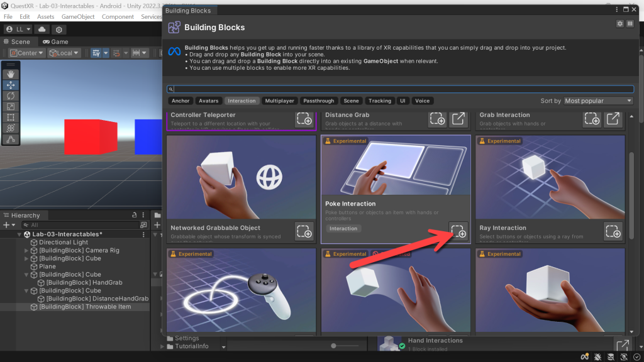Toggle the Avatars filter tag

click(x=209, y=101)
